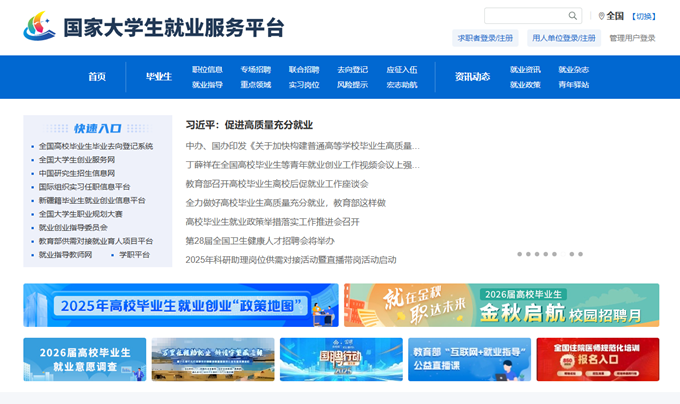Focus the search input box
The height and width of the screenshot is (404, 680).
pyautogui.click(x=533, y=16)
